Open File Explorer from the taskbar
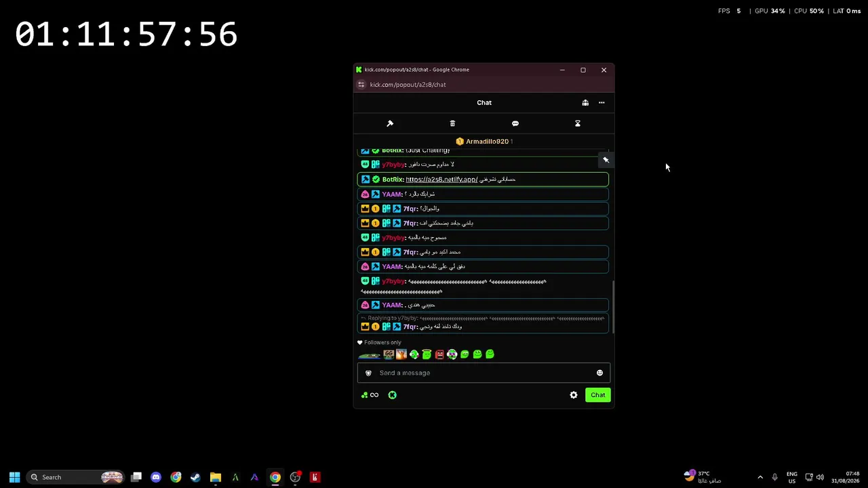The image size is (868, 488). (216, 477)
